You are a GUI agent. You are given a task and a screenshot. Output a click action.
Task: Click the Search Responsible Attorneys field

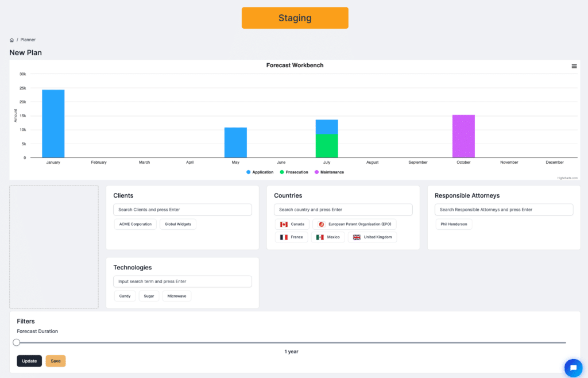[x=504, y=210]
